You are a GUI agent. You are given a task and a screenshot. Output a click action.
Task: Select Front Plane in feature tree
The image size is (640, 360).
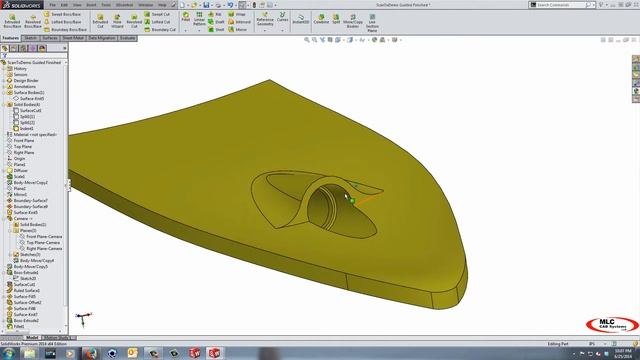pos(24,140)
